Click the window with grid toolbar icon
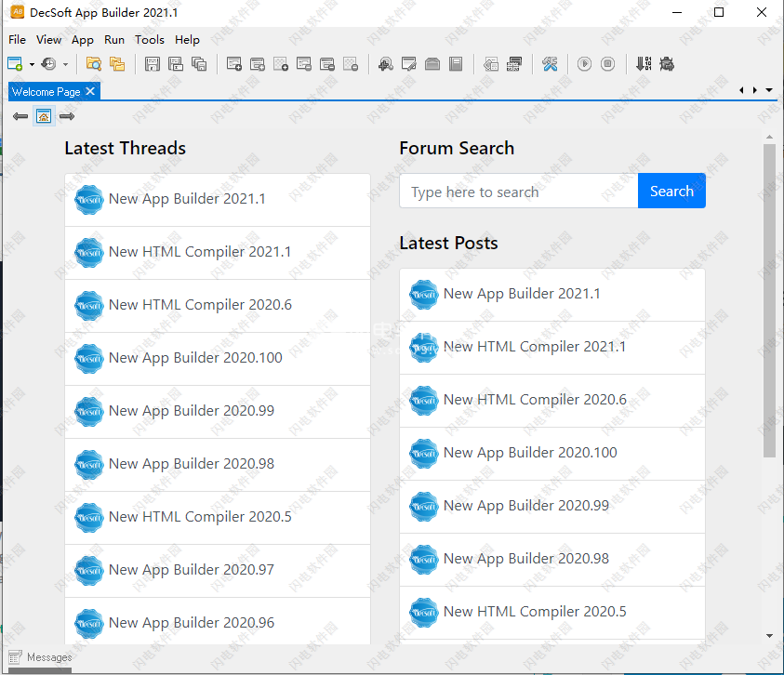The image size is (784, 675). click(x=514, y=64)
